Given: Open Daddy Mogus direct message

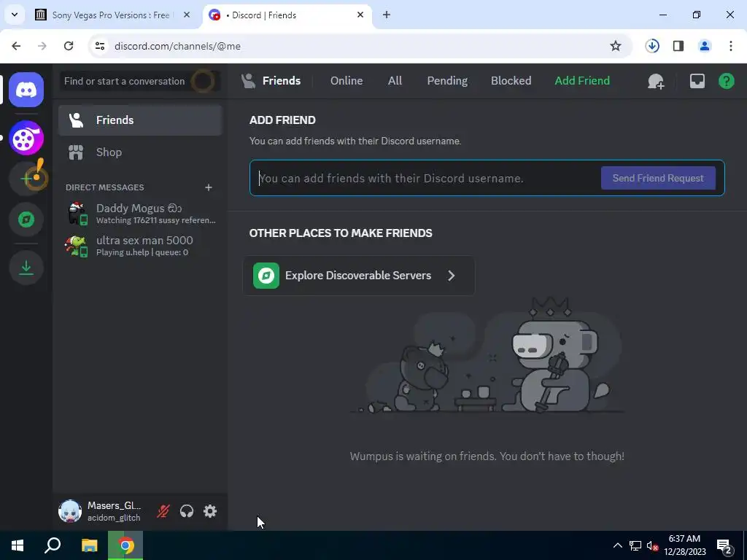Looking at the screenshot, I should point(140,214).
